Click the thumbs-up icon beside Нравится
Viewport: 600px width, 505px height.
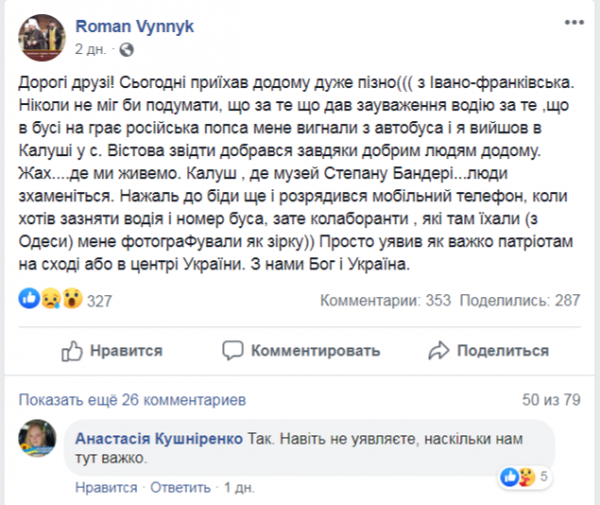click(x=71, y=351)
